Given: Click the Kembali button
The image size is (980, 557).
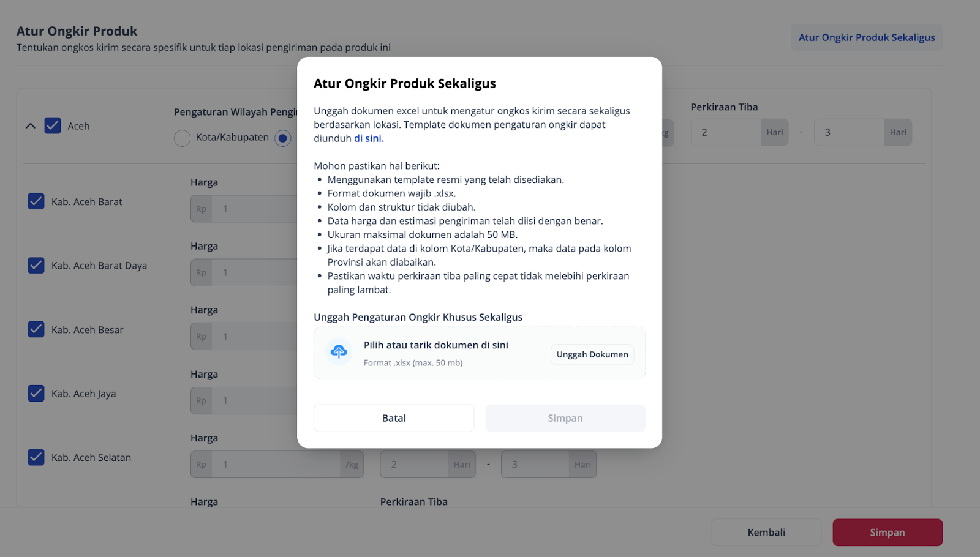Looking at the screenshot, I should point(766,533).
